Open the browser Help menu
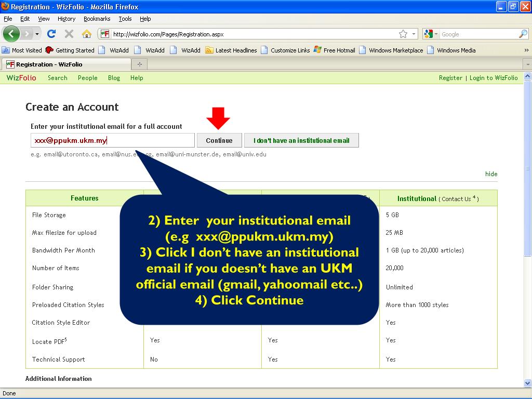Viewport: 532px width, 399px height. pos(145,19)
